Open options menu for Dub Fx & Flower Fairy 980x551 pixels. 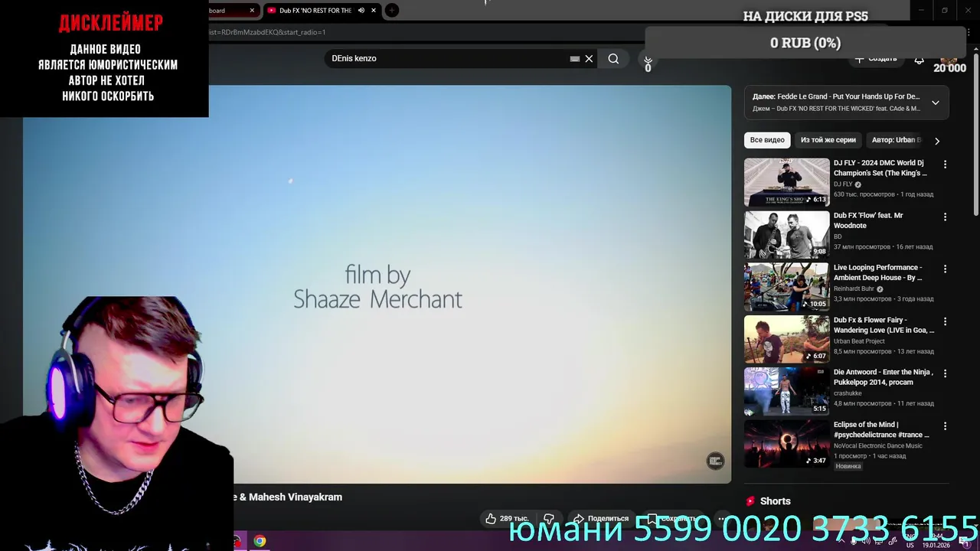coord(945,321)
